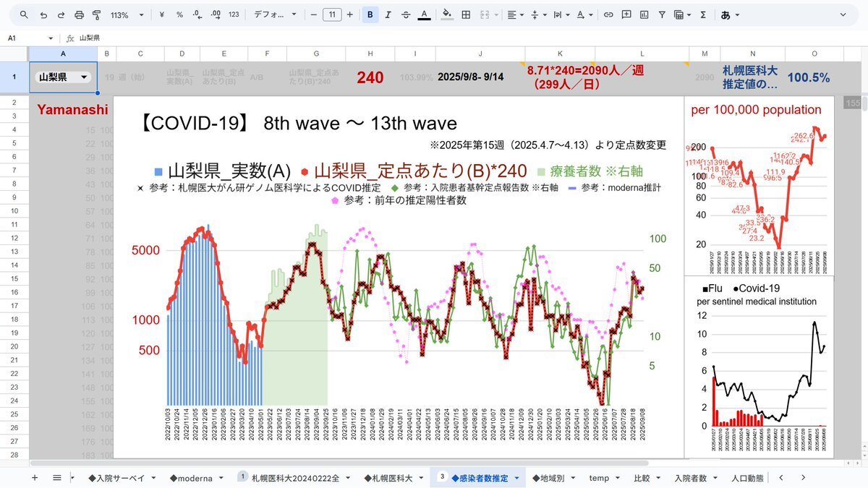Switch to ◆入院サーベイ sheet tab
The height and width of the screenshot is (488, 868).
coord(116,478)
